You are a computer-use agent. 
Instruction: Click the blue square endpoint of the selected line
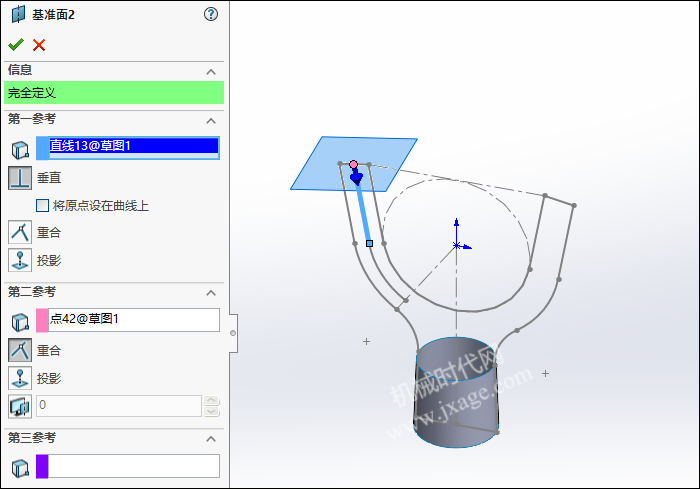tap(370, 243)
